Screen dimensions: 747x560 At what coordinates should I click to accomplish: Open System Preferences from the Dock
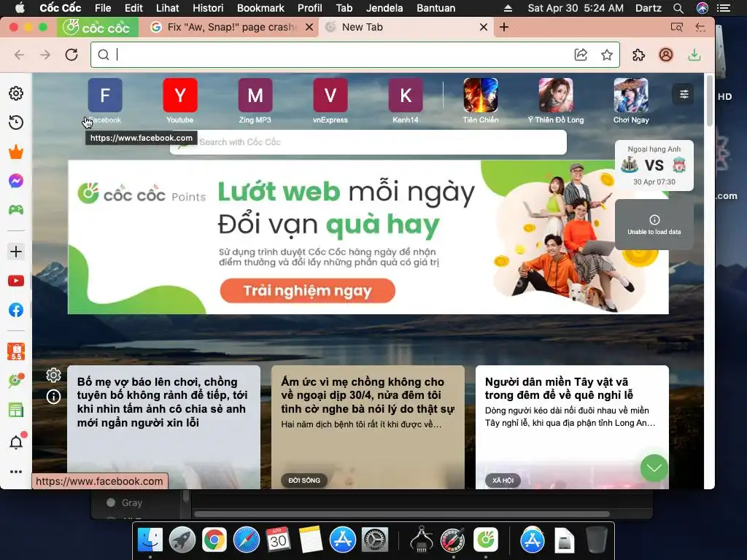375,540
